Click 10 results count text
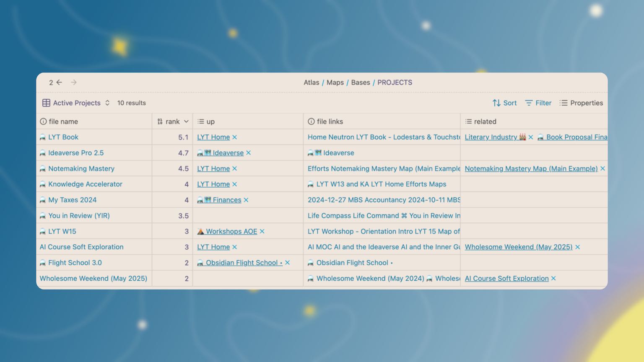 tap(132, 103)
